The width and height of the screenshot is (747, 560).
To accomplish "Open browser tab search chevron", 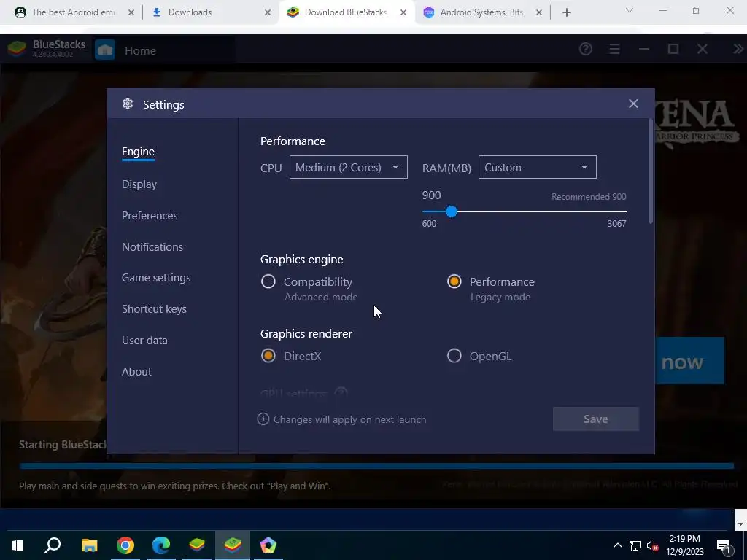I will click(630, 10).
